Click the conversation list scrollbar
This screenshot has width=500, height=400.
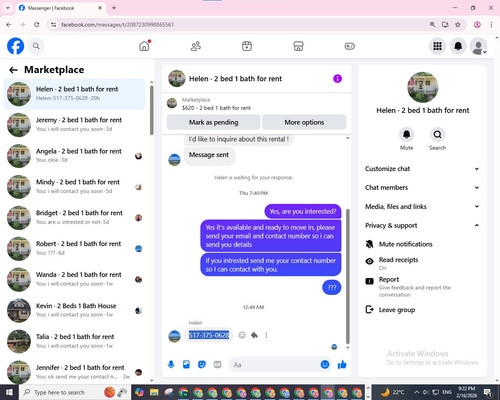(152, 110)
